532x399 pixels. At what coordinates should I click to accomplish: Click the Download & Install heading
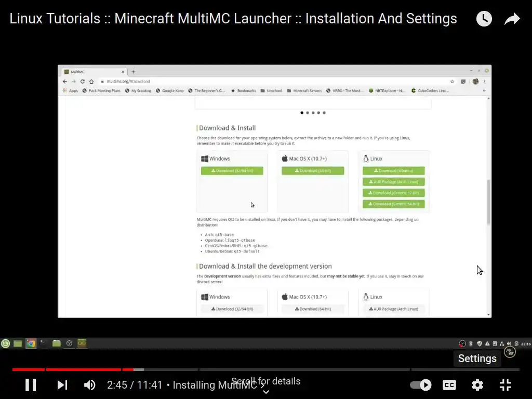228,128
